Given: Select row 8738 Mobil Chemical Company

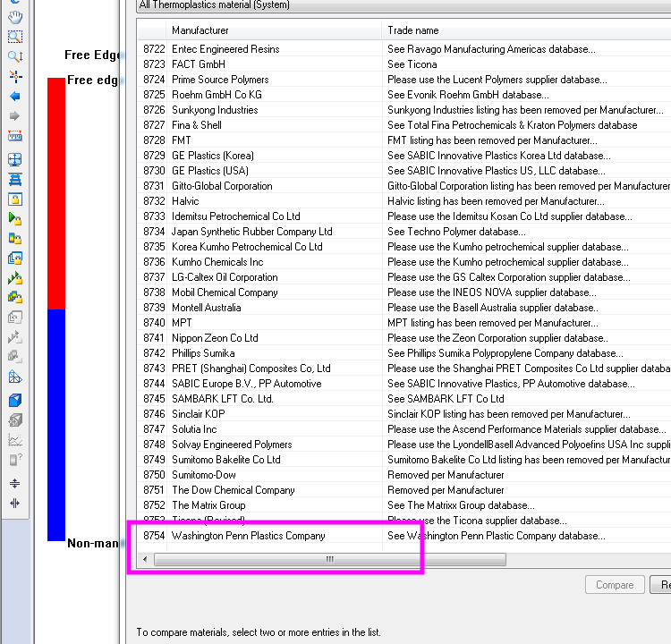Looking at the screenshot, I should [404, 292].
